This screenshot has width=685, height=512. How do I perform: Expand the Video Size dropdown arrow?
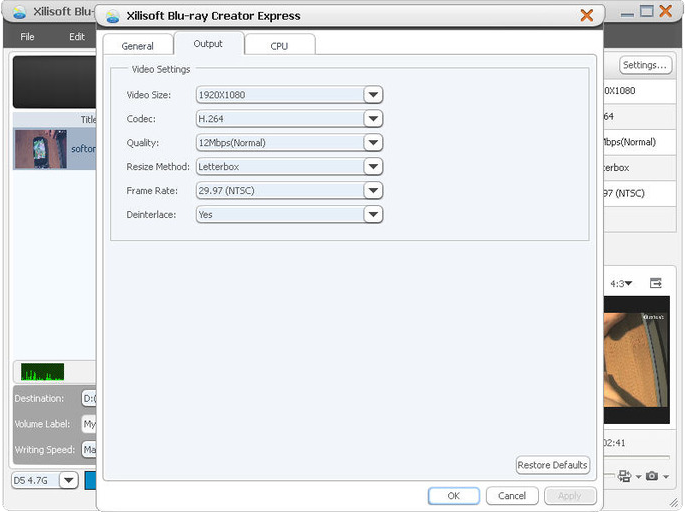pos(373,95)
